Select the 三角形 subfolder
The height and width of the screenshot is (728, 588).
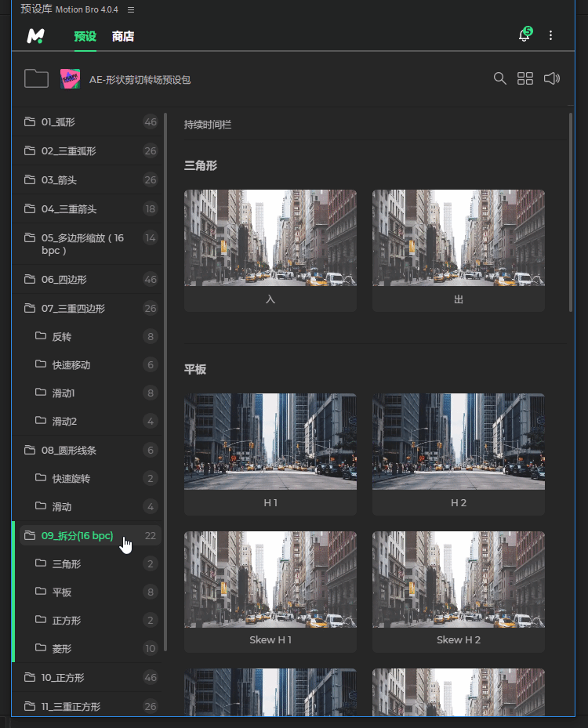(x=87, y=564)
